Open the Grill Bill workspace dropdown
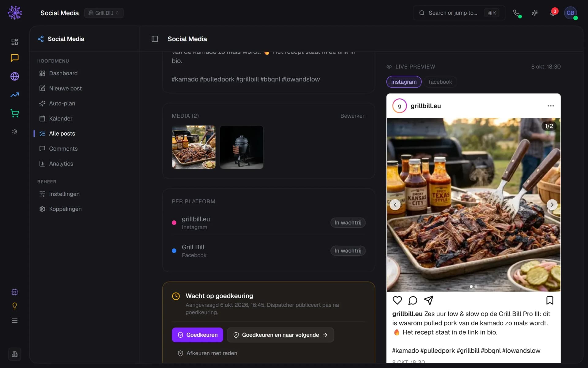 point(104,13)
